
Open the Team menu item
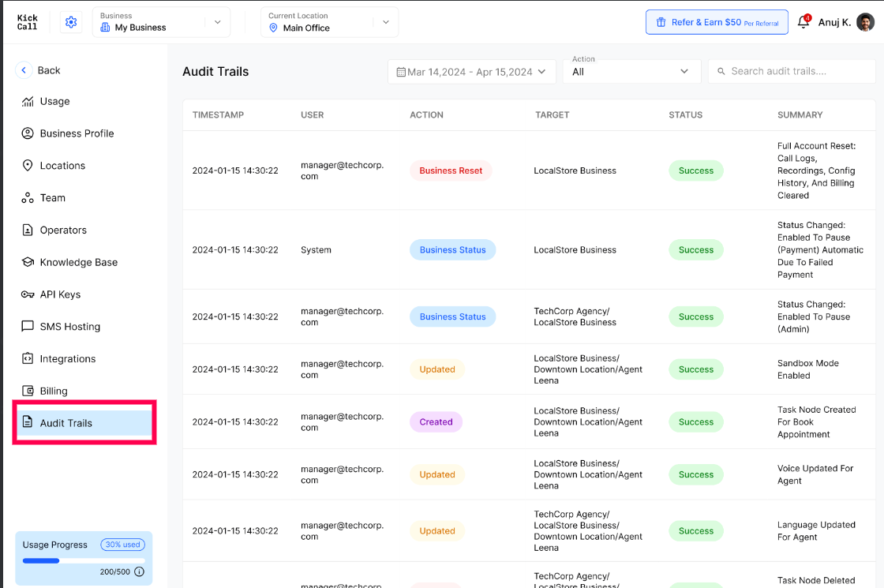[52, 198]
